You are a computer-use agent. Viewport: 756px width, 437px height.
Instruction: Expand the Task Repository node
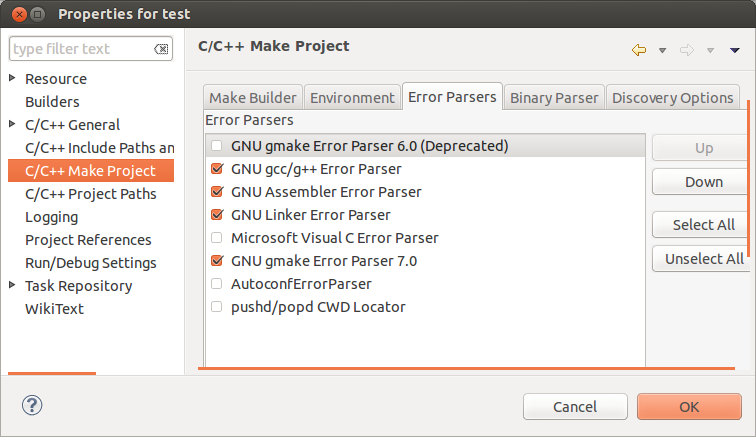pyautogui.click(x=13, y=285)
